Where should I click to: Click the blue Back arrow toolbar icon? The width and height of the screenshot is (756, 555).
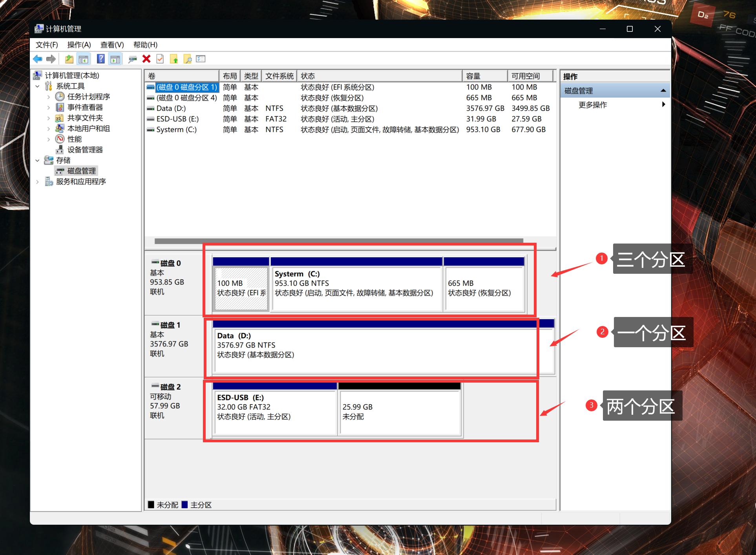[x=38, y=59]
